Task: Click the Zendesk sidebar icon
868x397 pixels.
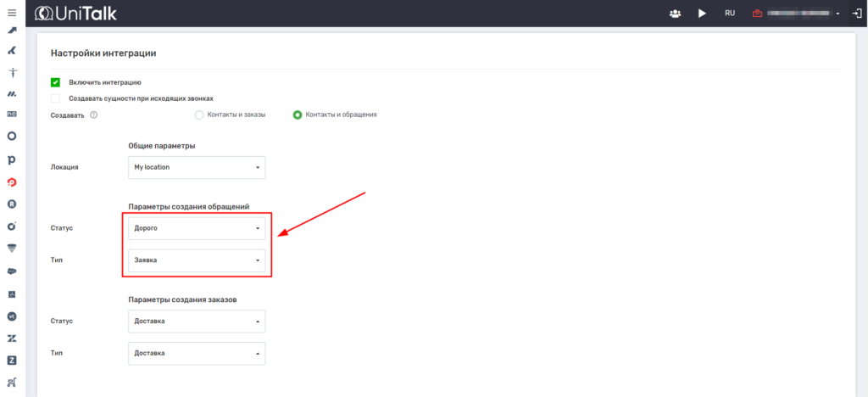Action: pos(12,338)
